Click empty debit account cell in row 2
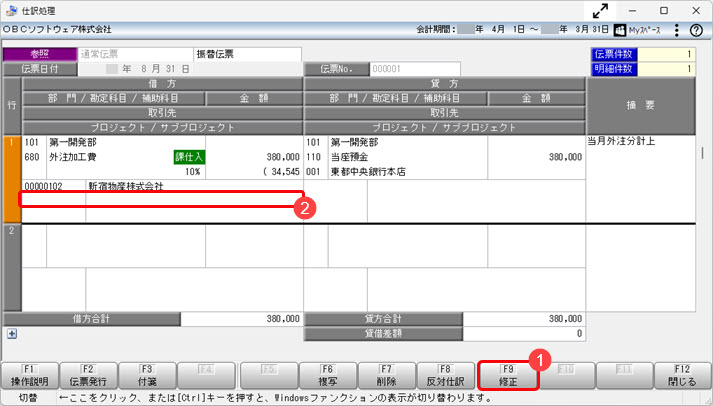This screenshot has width=713, height=406. point(126,246)
